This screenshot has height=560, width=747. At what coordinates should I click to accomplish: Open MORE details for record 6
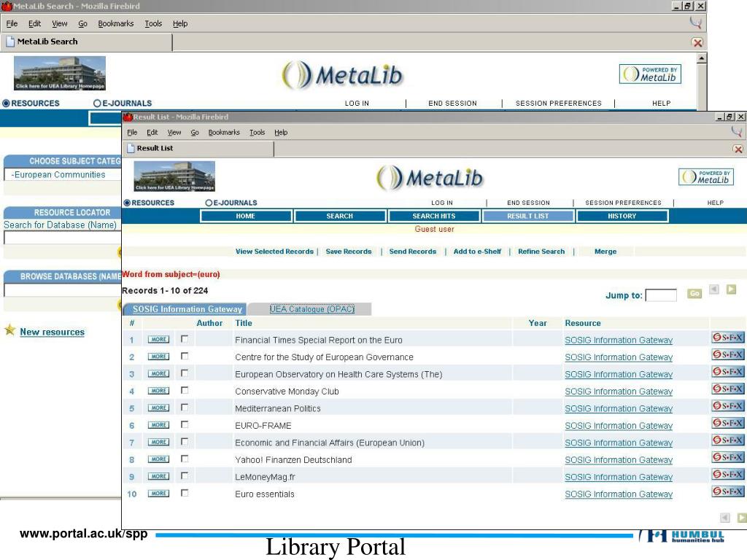158,425
